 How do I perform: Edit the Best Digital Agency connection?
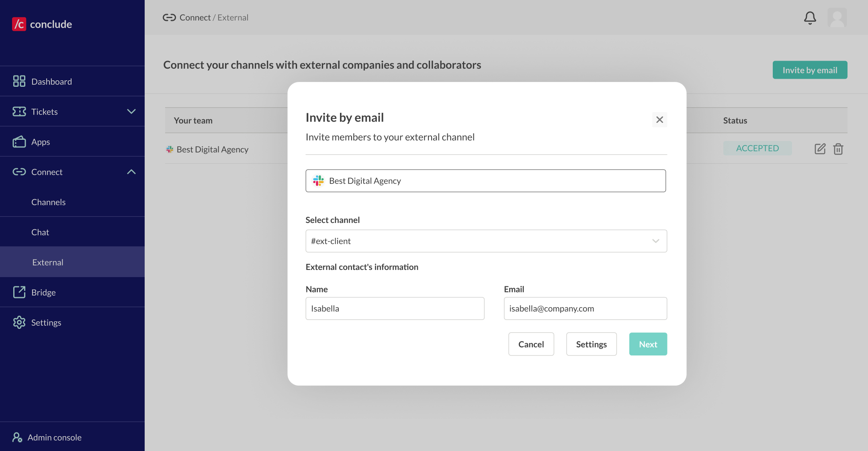820,149
